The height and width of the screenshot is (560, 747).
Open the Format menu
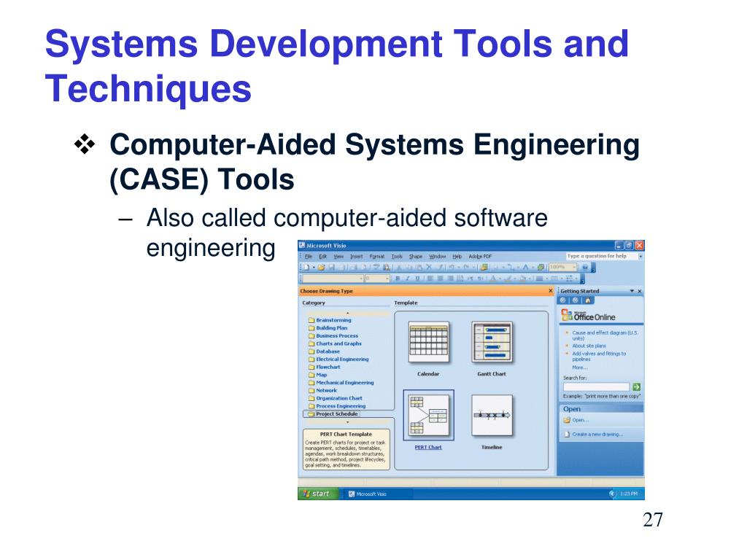pos(377,256)
